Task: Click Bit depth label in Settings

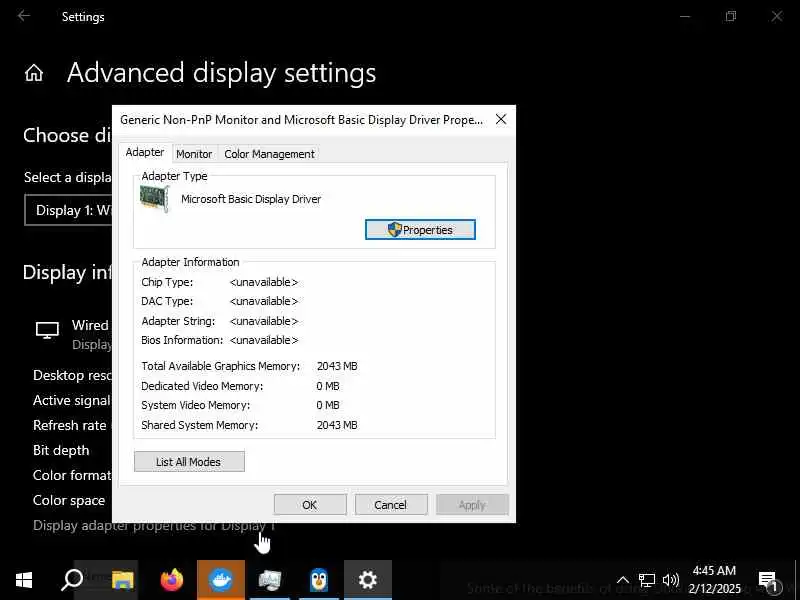Action: point(61,451)
